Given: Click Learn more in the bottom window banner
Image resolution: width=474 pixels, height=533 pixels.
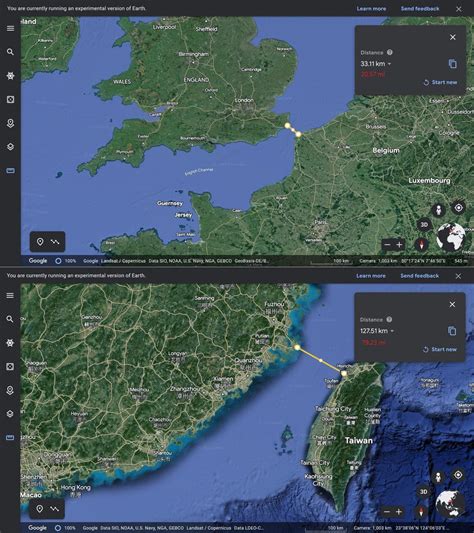Looking at the screenshot, I should coord(371,276).
